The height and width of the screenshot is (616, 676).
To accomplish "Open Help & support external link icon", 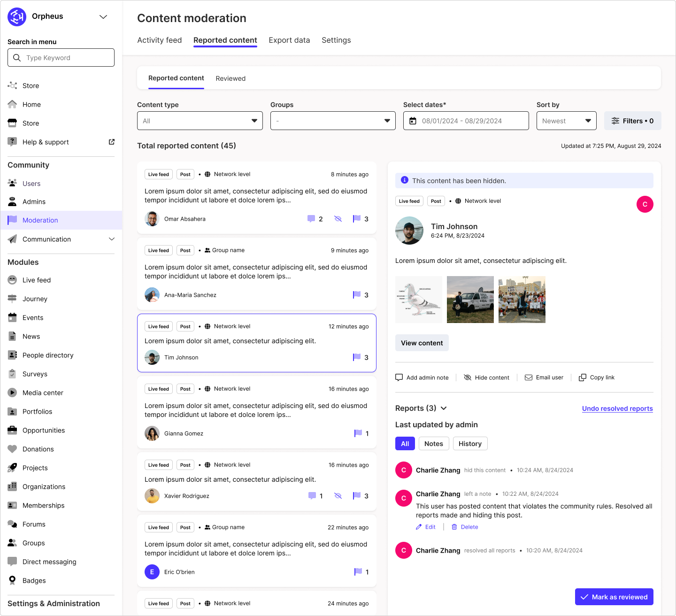I will click(x=112, y=142).
